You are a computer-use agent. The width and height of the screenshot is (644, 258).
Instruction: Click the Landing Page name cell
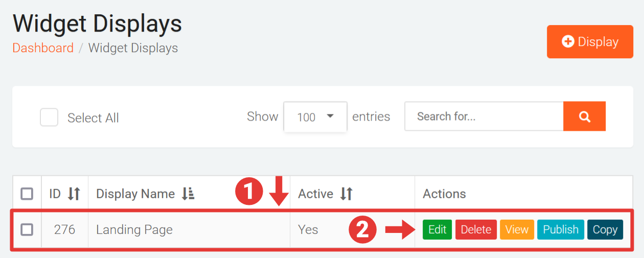[x=134, y=229]
